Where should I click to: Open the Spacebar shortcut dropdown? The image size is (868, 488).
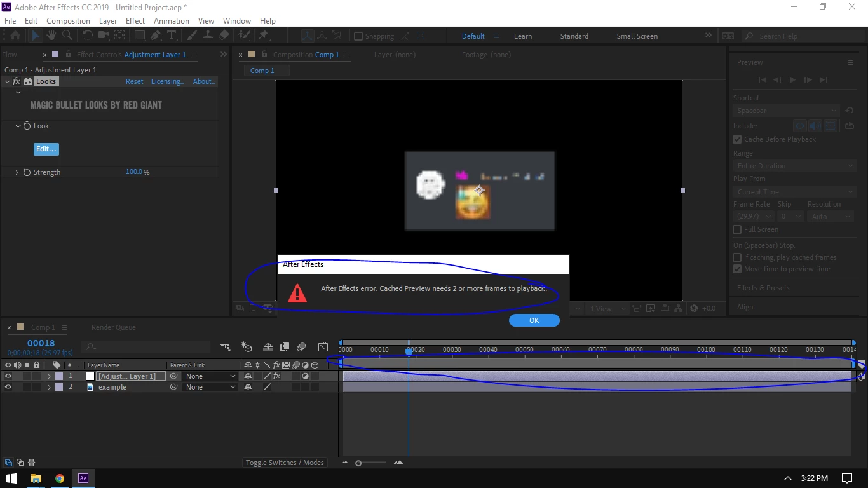click(x=787, y=111)
